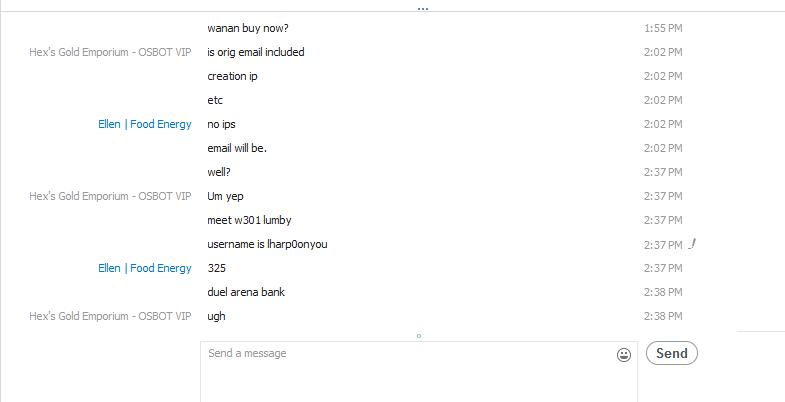This screenshot has width=785, height=402.
Task: Select the "creation ip" message
Action: tap(232, 76)
